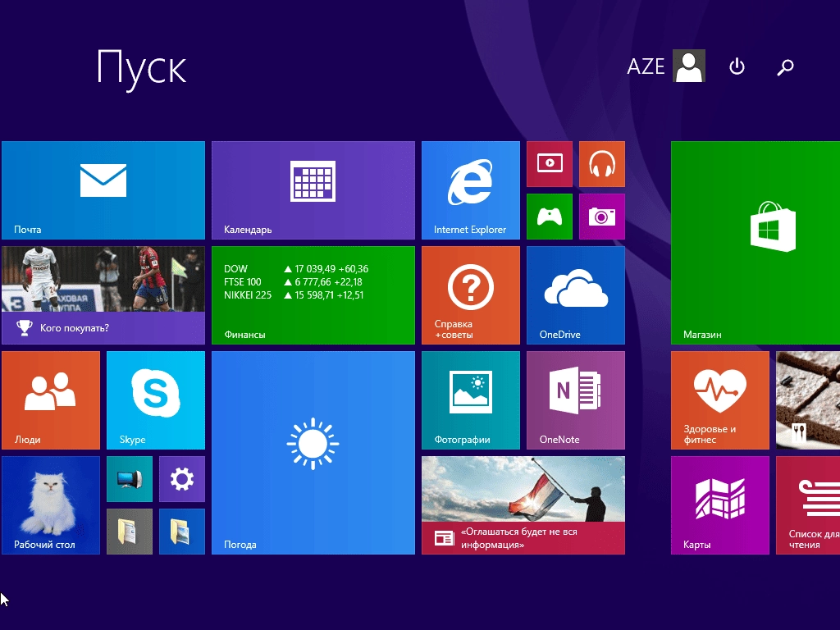Open the Xbox Games controller tile
The image size is (840, 630).
point(550,217)
